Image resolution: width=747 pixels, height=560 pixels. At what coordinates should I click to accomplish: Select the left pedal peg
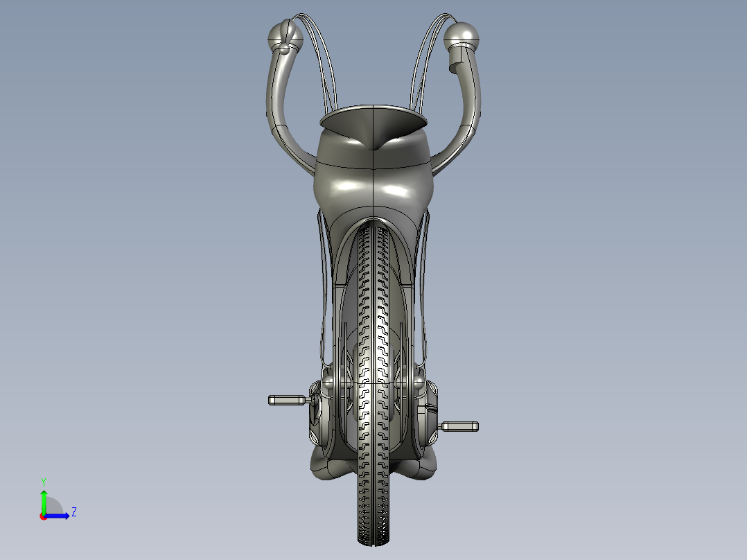click(288, 400)
